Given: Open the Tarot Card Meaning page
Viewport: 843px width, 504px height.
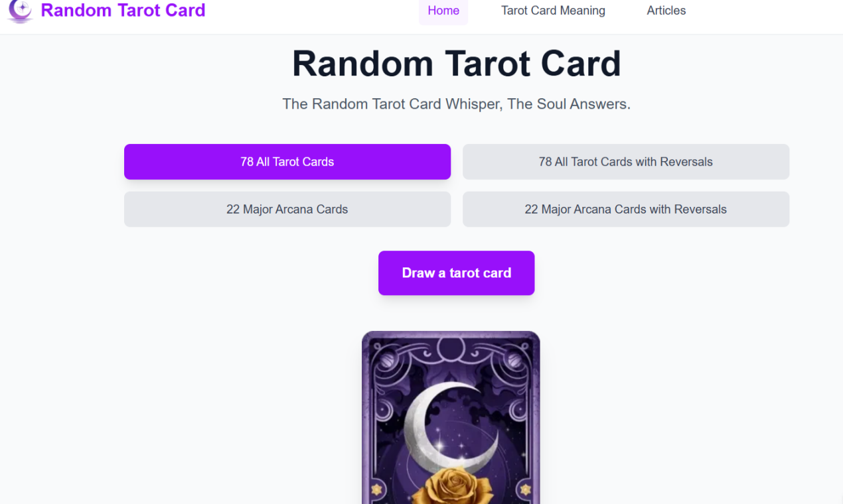Looking at the screenshot, I should (x=553, y=11).
